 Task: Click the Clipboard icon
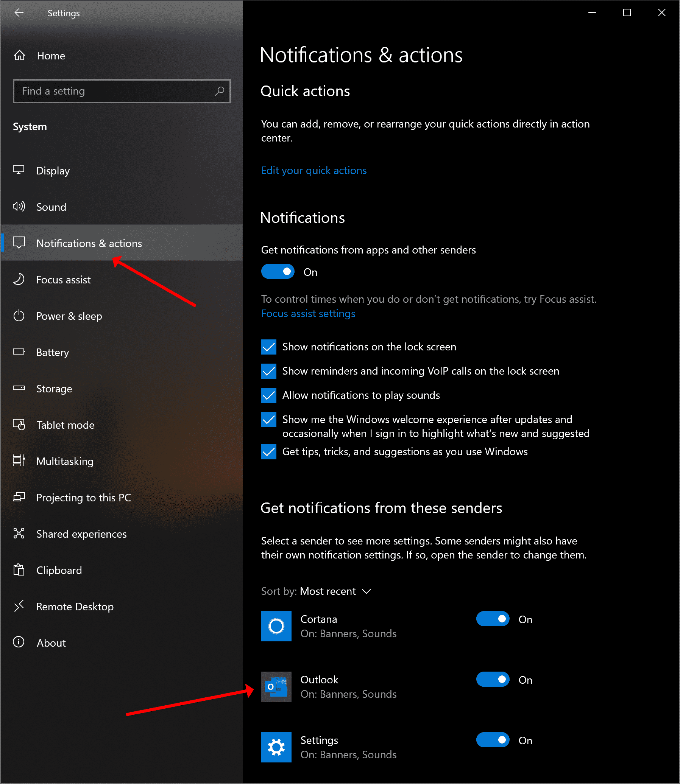pyautogui.click(x=19, y=570)
